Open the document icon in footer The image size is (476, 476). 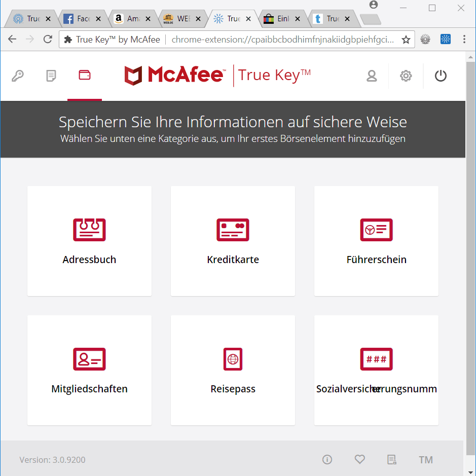(392, 460)
